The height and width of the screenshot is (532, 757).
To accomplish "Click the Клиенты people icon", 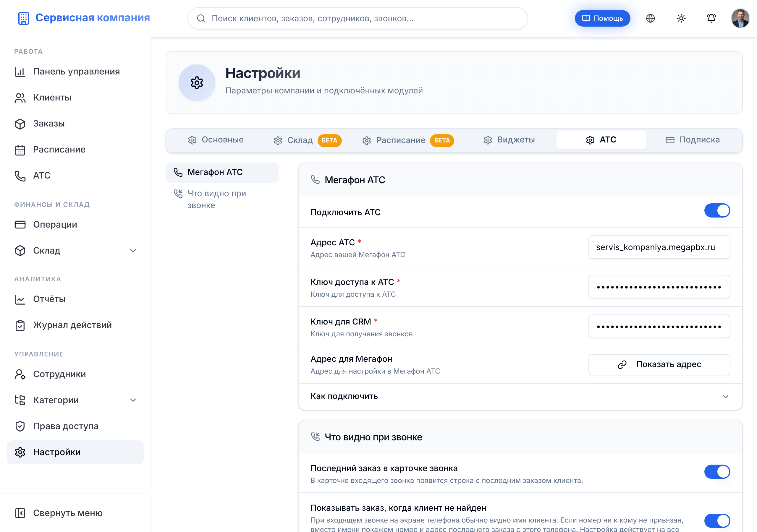I will 20,98.
